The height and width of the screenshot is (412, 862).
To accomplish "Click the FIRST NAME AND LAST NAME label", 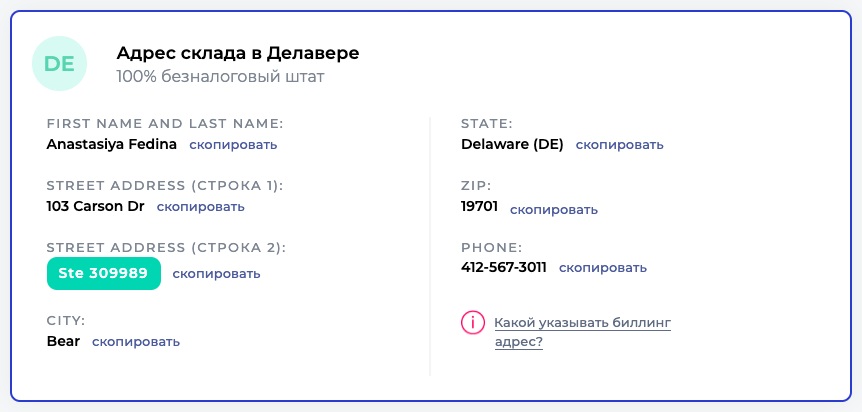I will point(165,124).
